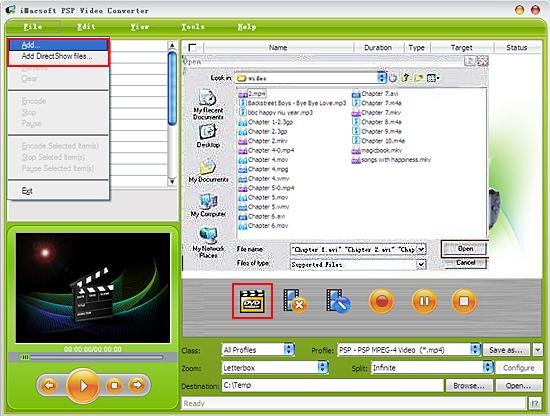Select Chapter 6.mov file
This screenshot has height=416, width=550.
tap(263, 226)
